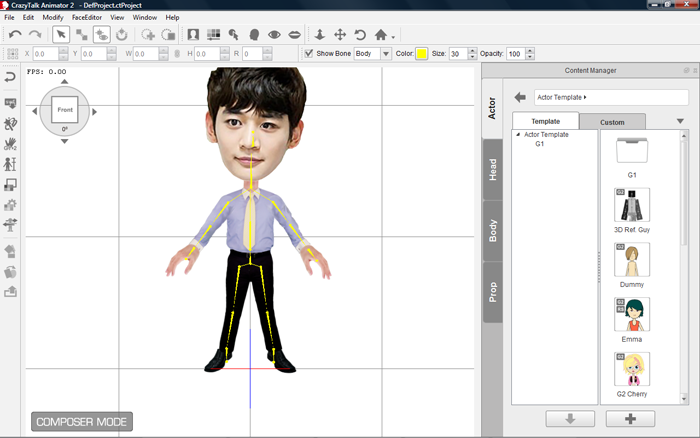The height and width of the screenshot is (438, 700).
Task: Click the rotate tool icon
Action: coord(360,34)
